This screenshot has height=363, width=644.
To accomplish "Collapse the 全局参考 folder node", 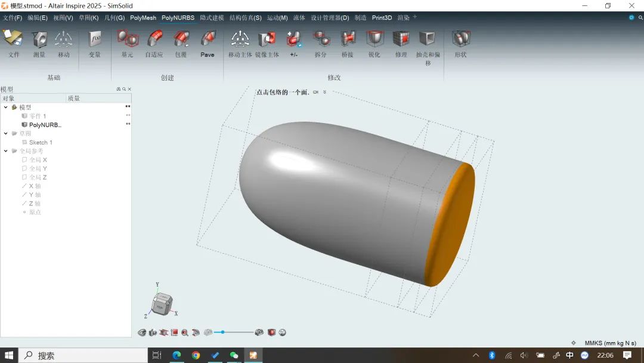I will [6, 151].
